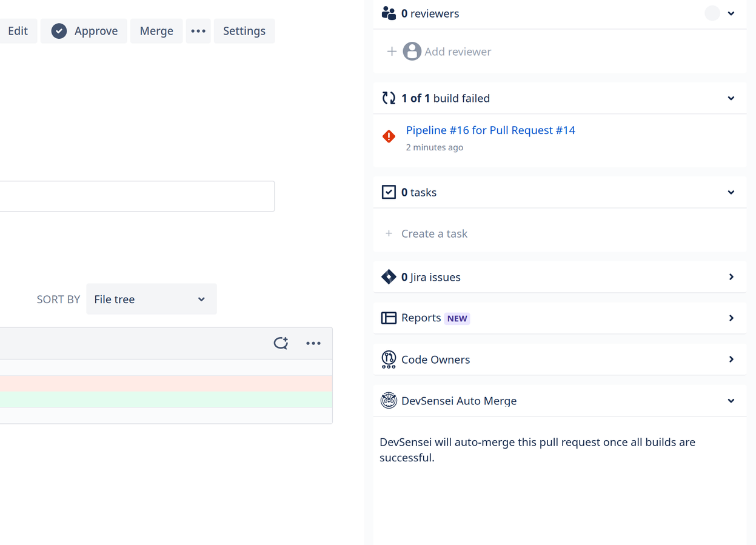The height and width of the screenshot is (545, 756).
Task: Click the reviewers people icon
Action: click(389, 13)
